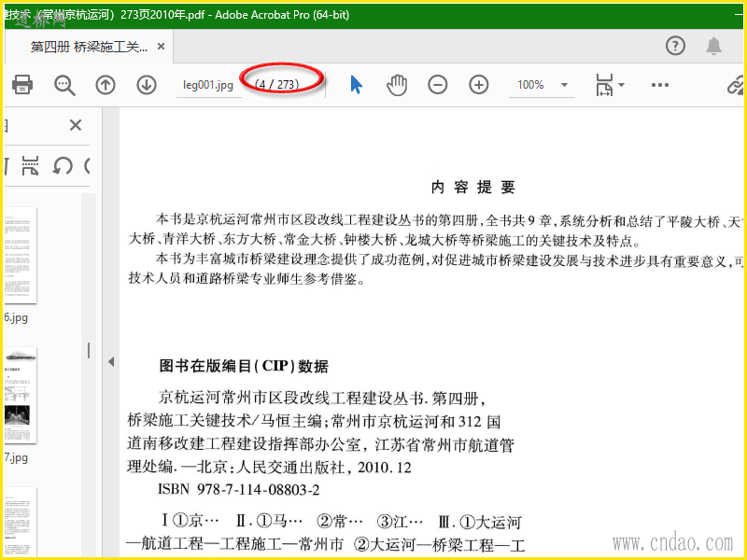This screenshot has width=747, height=560.
Task: Select the thumbnail below 7.jpg
Action: coord(20,522)
